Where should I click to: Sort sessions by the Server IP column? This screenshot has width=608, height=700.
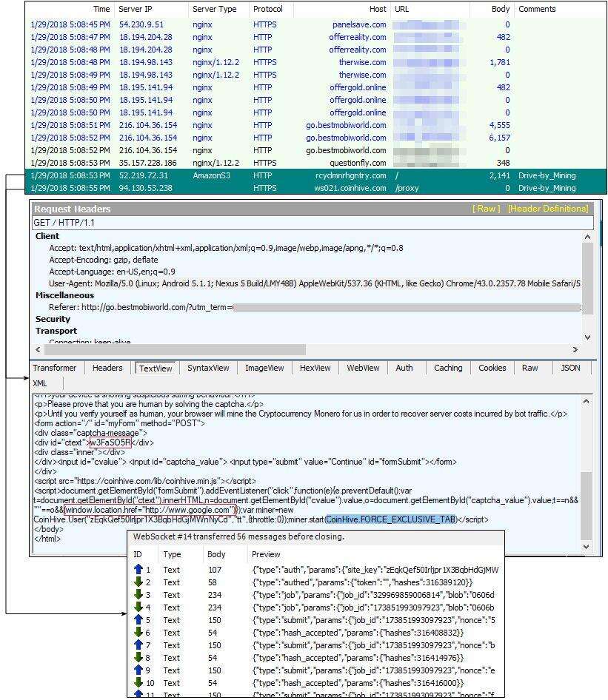click(136, 9)
